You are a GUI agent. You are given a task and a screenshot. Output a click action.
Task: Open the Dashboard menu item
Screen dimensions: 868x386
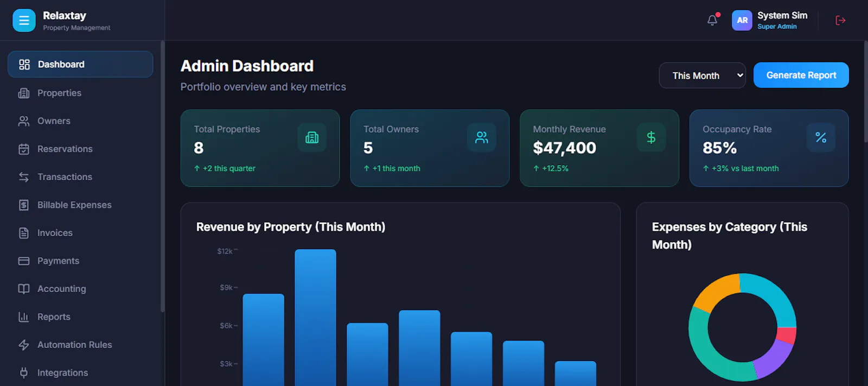click(80, 65)
